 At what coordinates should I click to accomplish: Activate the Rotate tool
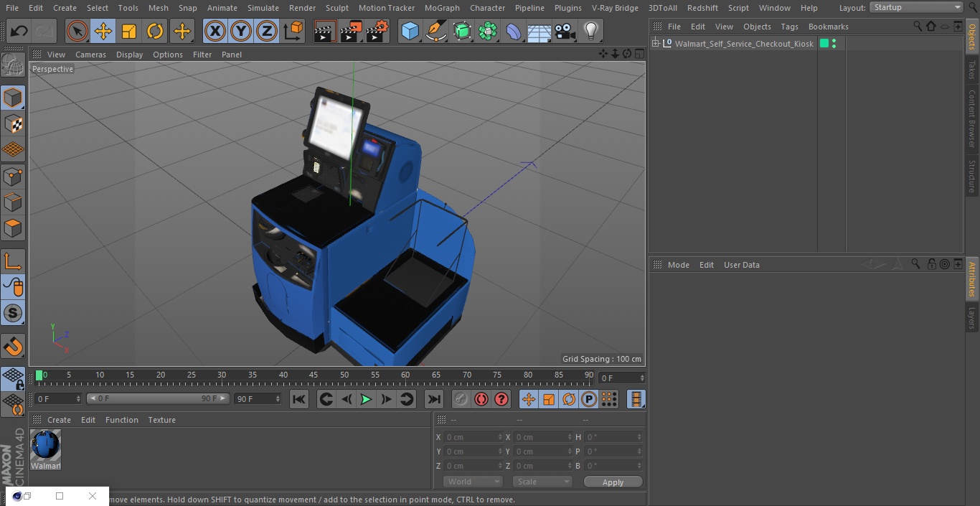(155, 31)
